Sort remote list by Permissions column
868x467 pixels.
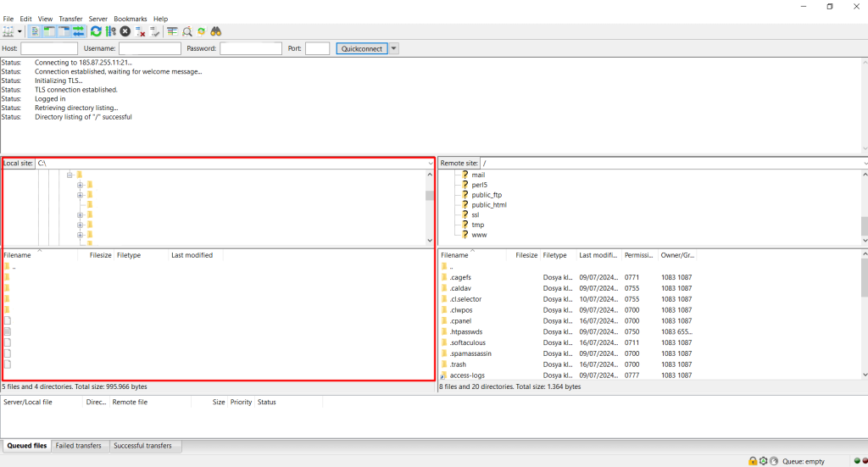point(639,255)
